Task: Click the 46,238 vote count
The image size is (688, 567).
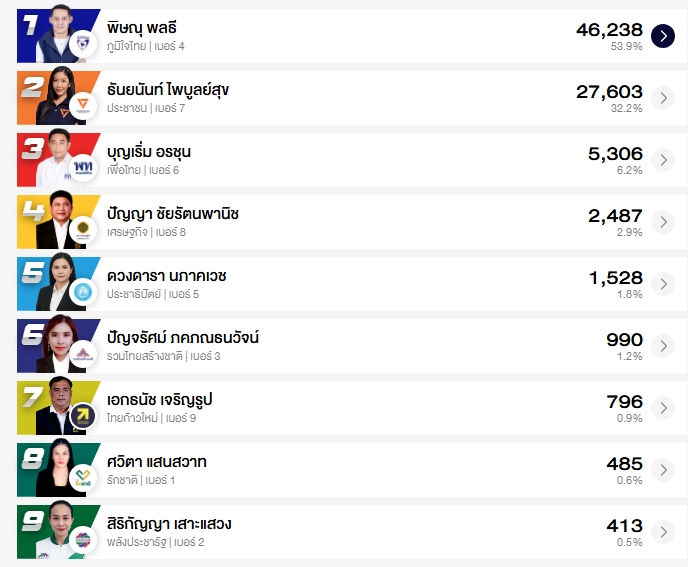Action: pyautogui.click(x=609, y=30)
